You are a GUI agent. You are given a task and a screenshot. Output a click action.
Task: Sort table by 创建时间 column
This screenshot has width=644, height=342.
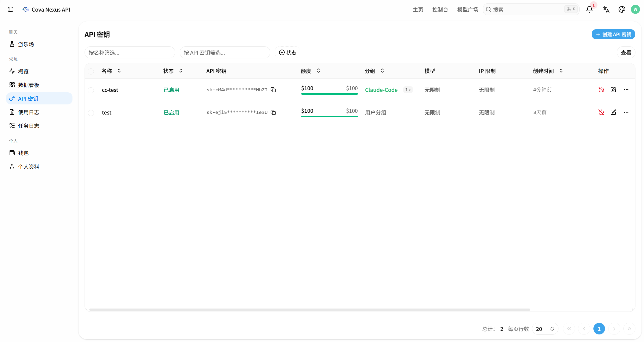(548, 71)
